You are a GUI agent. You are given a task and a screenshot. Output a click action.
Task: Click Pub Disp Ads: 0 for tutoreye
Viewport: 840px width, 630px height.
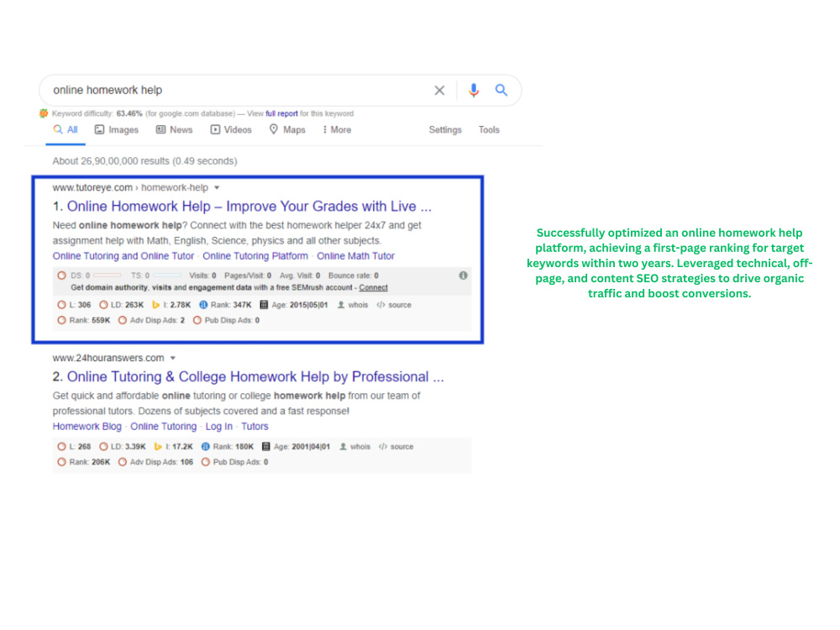click(x=227, y=320)
